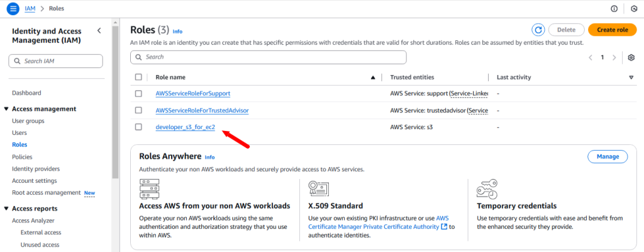Image resolution: width=644 pixels, height=252 pixels.
Task: Click the info icon in top bar
Action: point(614,9)
